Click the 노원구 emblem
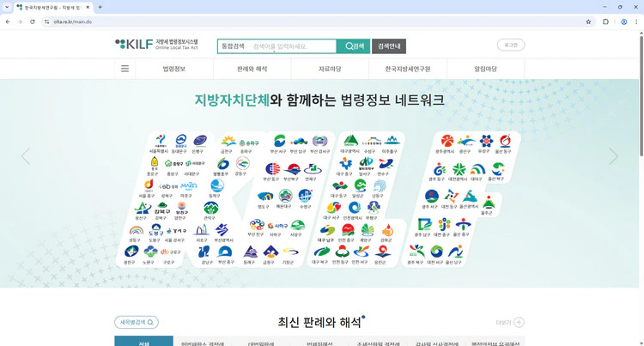Image resolution: width=644 pixels, height=346 pixels. 150,252
